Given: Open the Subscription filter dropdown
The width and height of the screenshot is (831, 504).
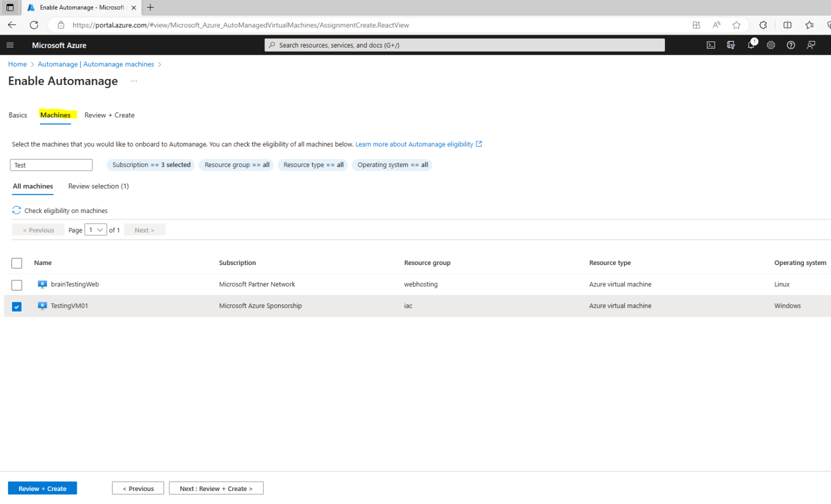Looking at the screenshot, I should (x=151, y=165).
